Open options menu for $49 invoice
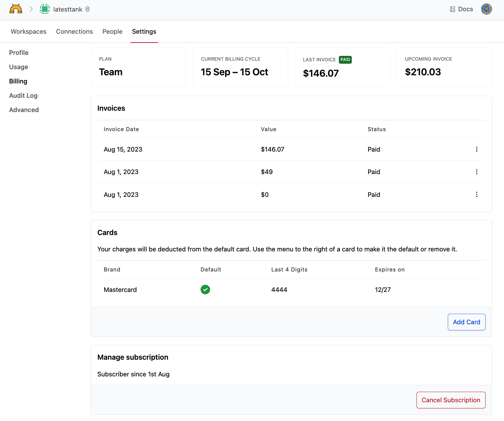 (476, 172)
